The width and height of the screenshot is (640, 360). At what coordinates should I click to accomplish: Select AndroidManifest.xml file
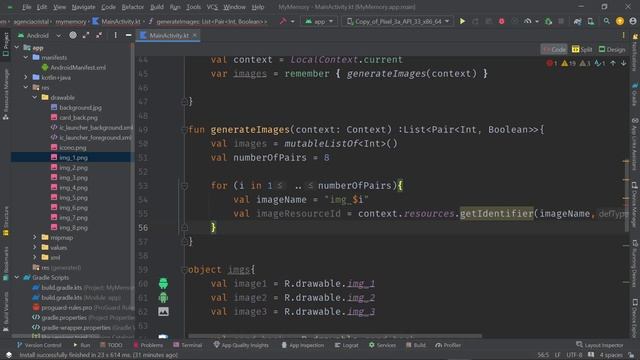click(x=78, y=67)
